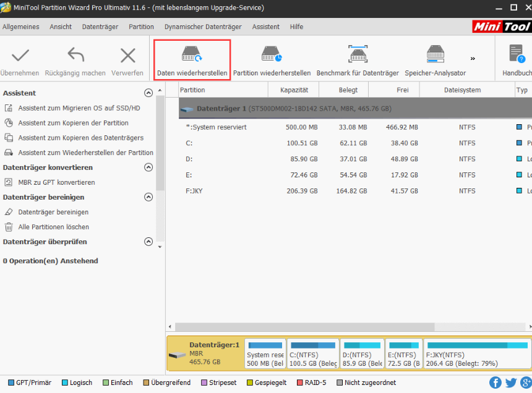Click the Rückgängig machen undo arrow
532x393 pixels.
tap(75, 55)
